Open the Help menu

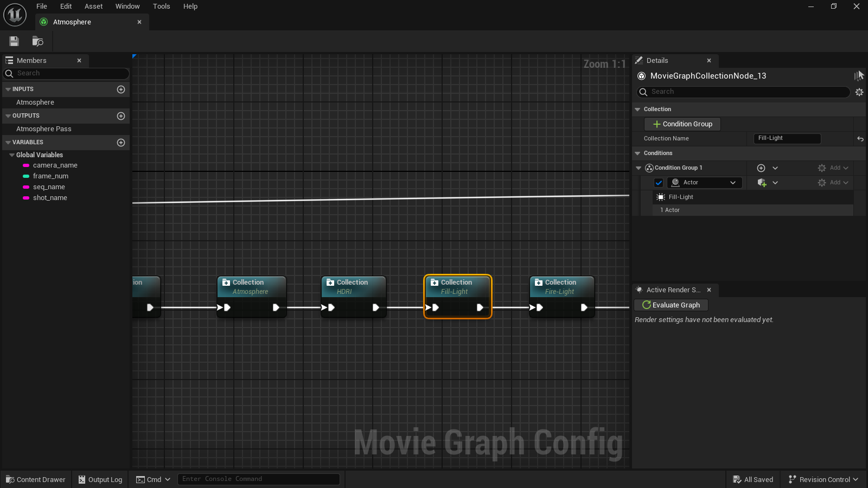pos(190,7)
